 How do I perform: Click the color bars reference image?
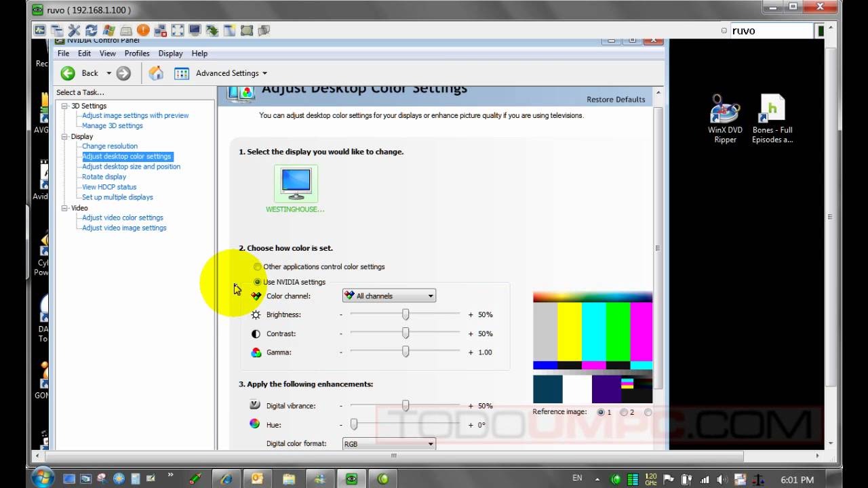point(593,348)
